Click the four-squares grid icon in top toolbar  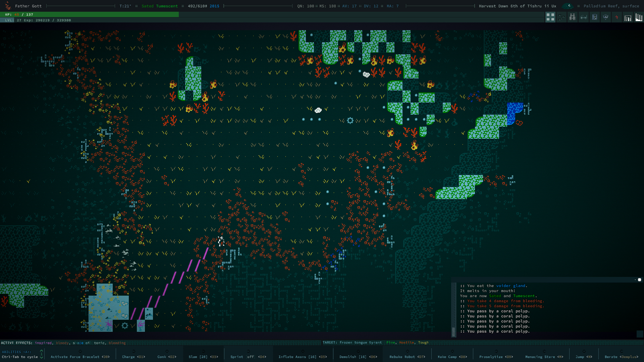(x=550, y=17)
